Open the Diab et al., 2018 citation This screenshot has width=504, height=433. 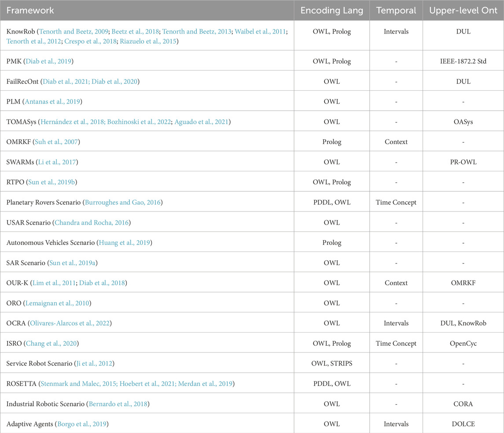point(102,283)
